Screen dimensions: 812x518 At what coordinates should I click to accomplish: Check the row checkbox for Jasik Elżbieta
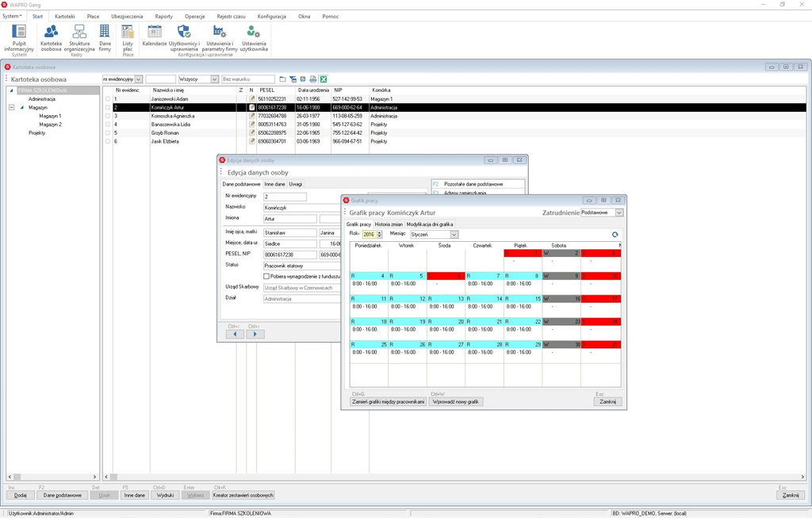point(108,141)
